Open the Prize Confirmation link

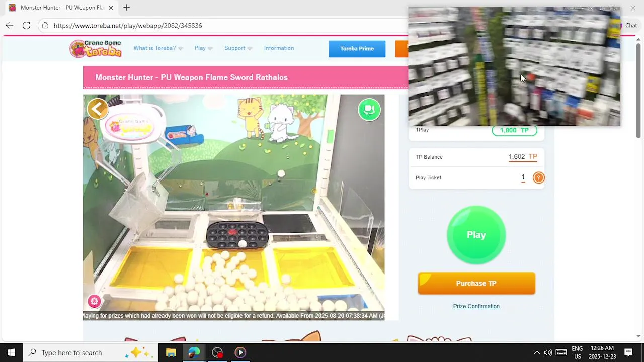click(476, 306)
